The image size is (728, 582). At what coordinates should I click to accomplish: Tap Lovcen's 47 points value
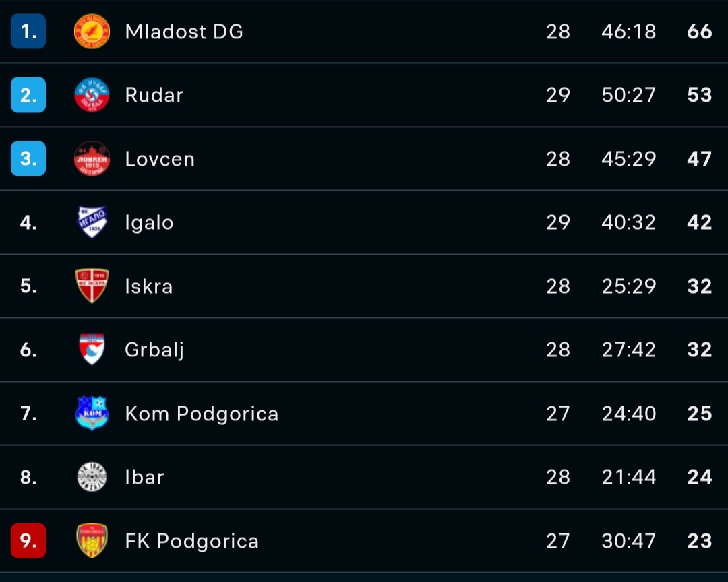pos(699,159)
